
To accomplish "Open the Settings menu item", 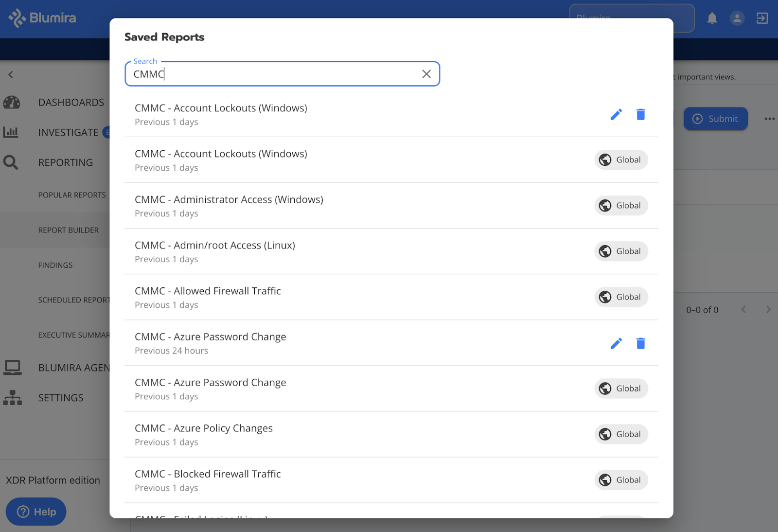I will click(x=61, y=398).
